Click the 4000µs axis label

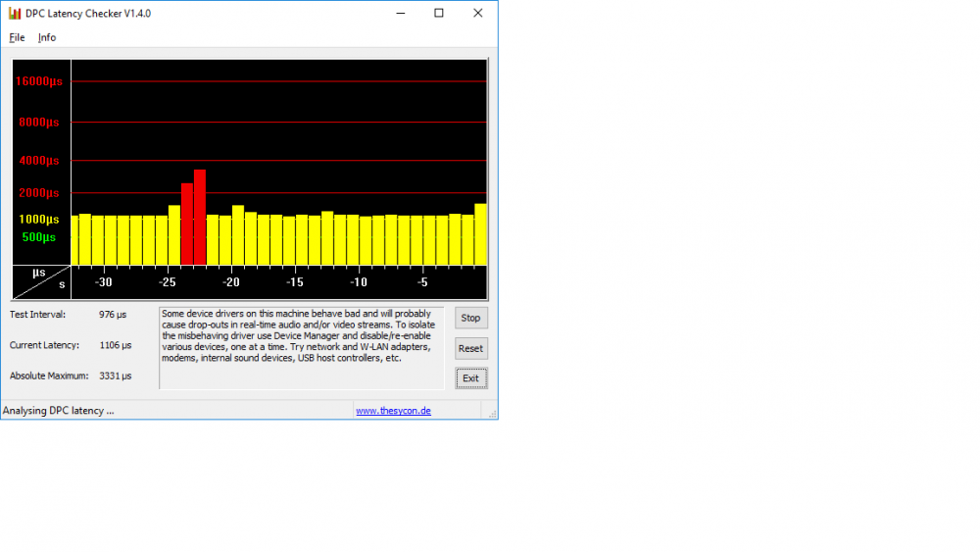pos(39,161)
